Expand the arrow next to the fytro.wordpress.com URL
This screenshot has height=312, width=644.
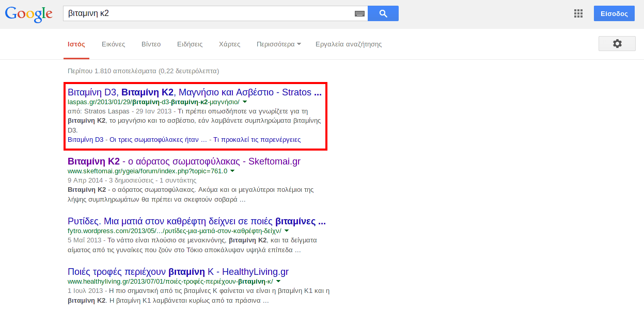(x=287, y=231)
